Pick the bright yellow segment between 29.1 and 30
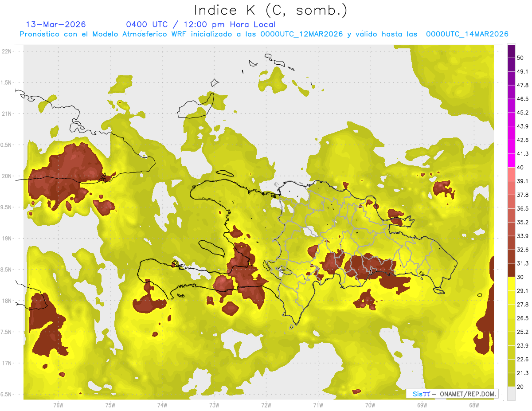 pos(511,284)
